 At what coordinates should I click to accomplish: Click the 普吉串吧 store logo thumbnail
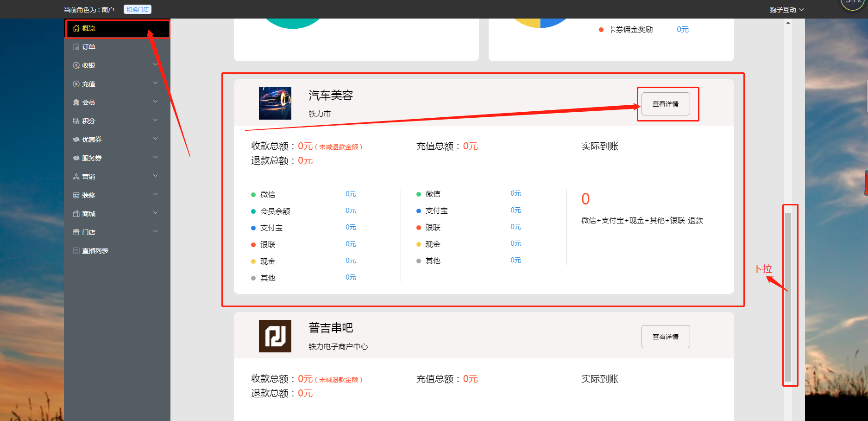tap(275, 336)
